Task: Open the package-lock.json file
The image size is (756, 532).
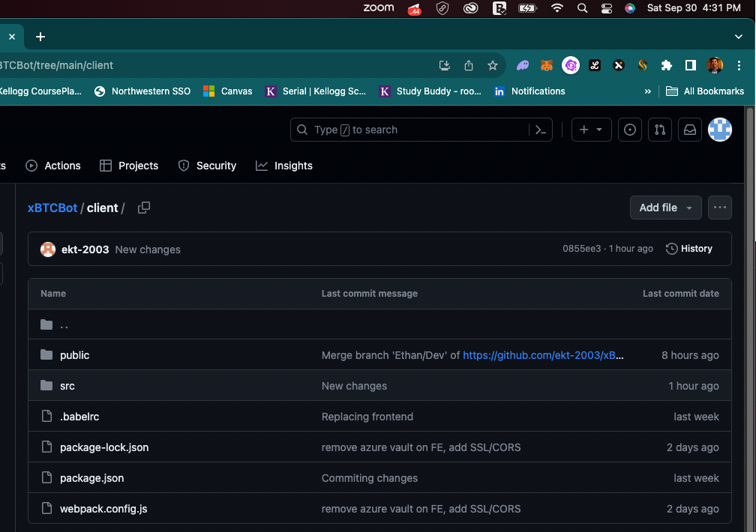Action: pyautogui.click(x=104, y=447)
